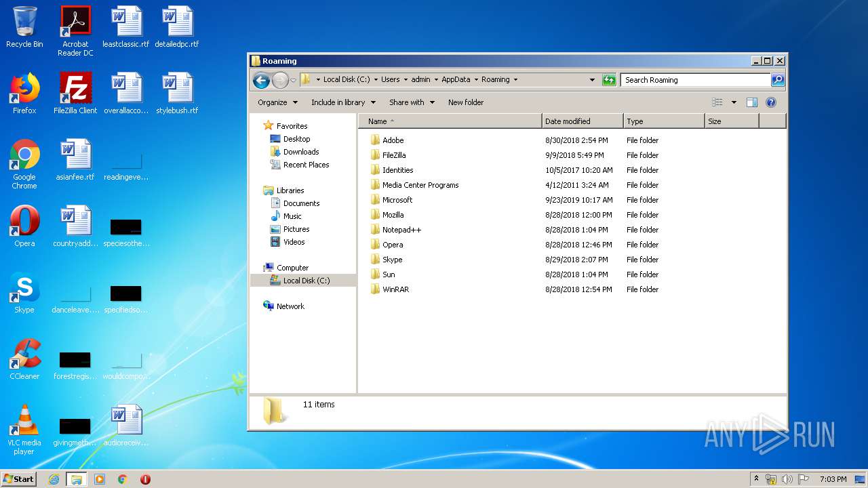Select Acrobat Reader DC desktop icon
The width and height of the screenshot is (868, 488).
click(x=75, y=31)
